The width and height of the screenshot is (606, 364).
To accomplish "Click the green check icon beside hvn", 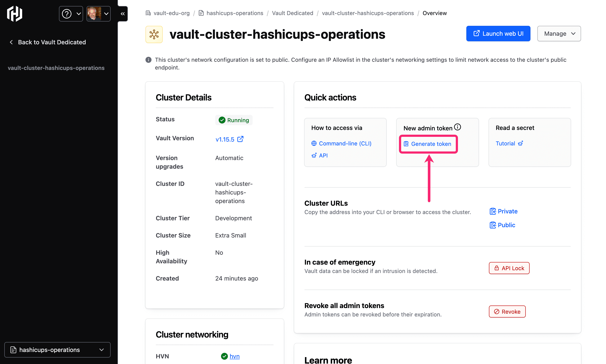I will (x=224, y=356).
